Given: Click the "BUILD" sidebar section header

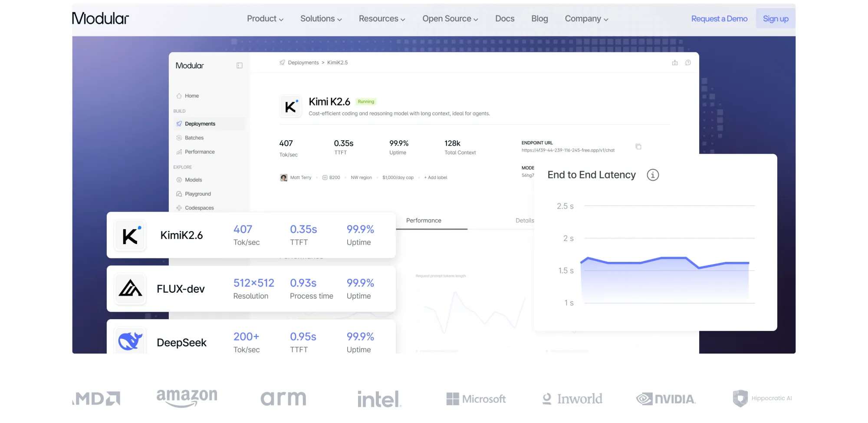Looking at the screenshot, I should (179, 111).
